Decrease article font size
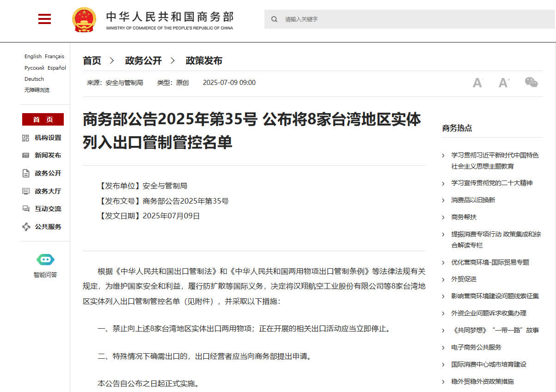This screenshot has height=392, width=556. [x=477, y=83]
